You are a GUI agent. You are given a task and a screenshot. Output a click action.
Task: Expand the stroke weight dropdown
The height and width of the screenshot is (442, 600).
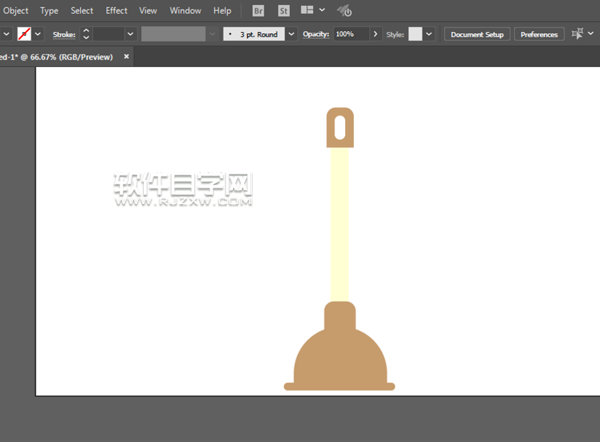(131, 34)
